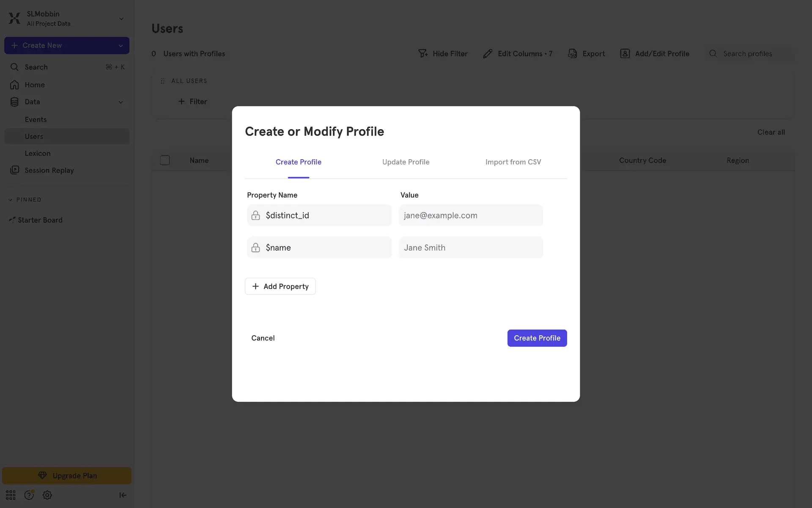This screenshot has width=812, height=508.
Task: Toggle the select-all users checkbox
Action: tap(165, 160)
